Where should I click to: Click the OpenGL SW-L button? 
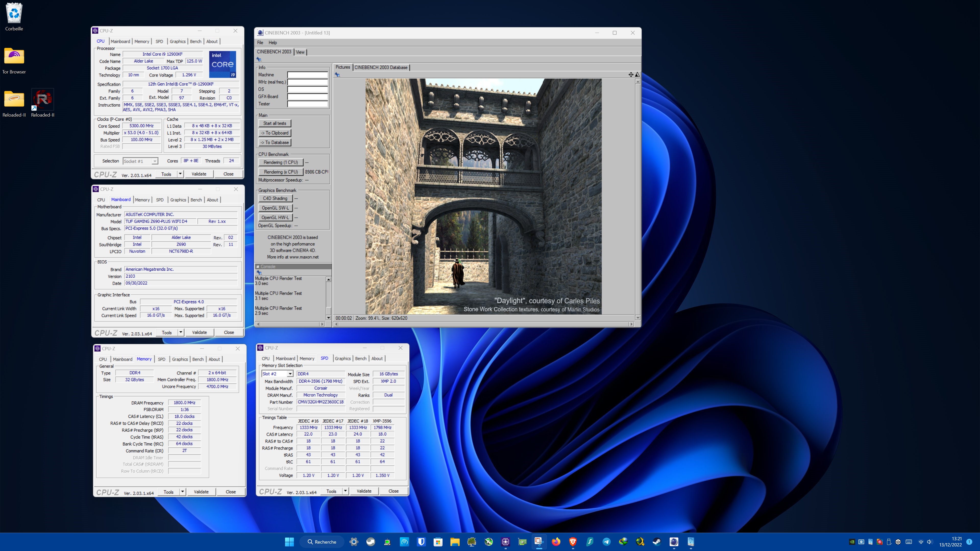[x=275, y=208]
